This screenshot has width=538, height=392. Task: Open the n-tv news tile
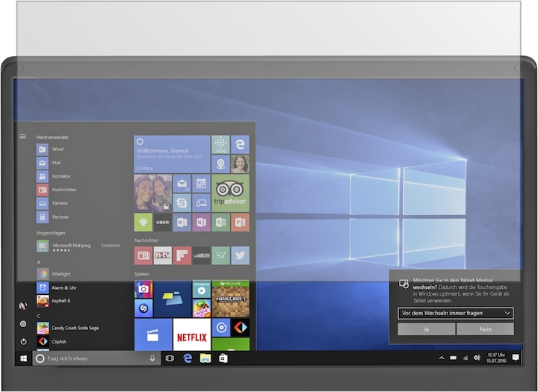pyautogui.click(x=163, y=255)
